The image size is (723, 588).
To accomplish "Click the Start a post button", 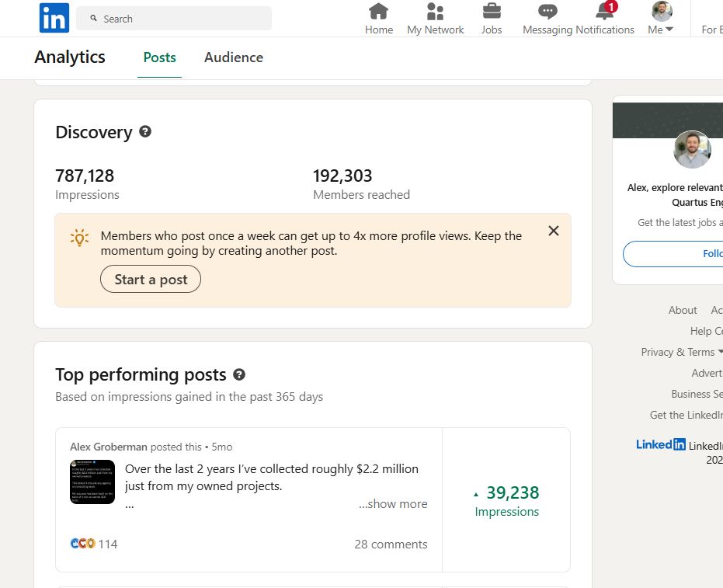I will 151,279.
